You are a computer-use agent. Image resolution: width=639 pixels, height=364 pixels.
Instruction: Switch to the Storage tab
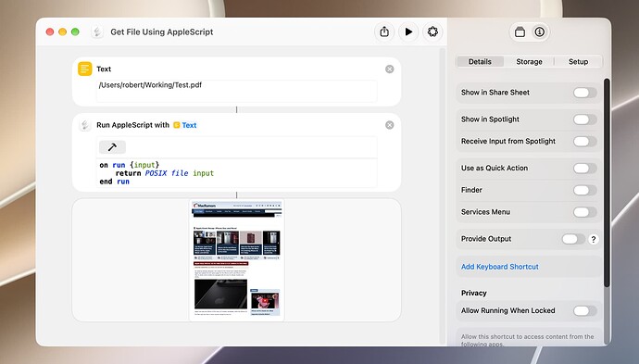(x=529, y=61)
